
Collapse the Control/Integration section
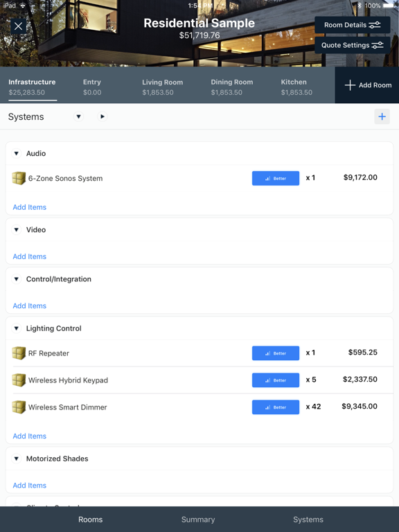[x=16, y=279]
